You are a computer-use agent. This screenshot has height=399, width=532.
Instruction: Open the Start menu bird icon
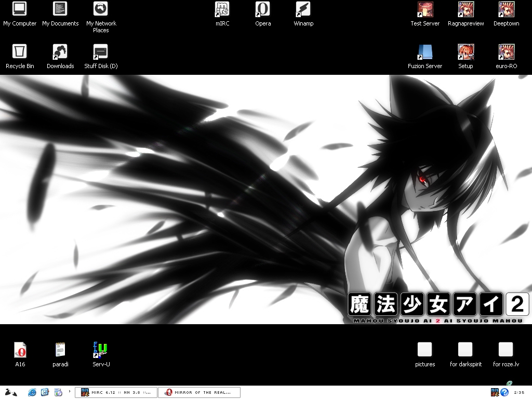(11, 393)
